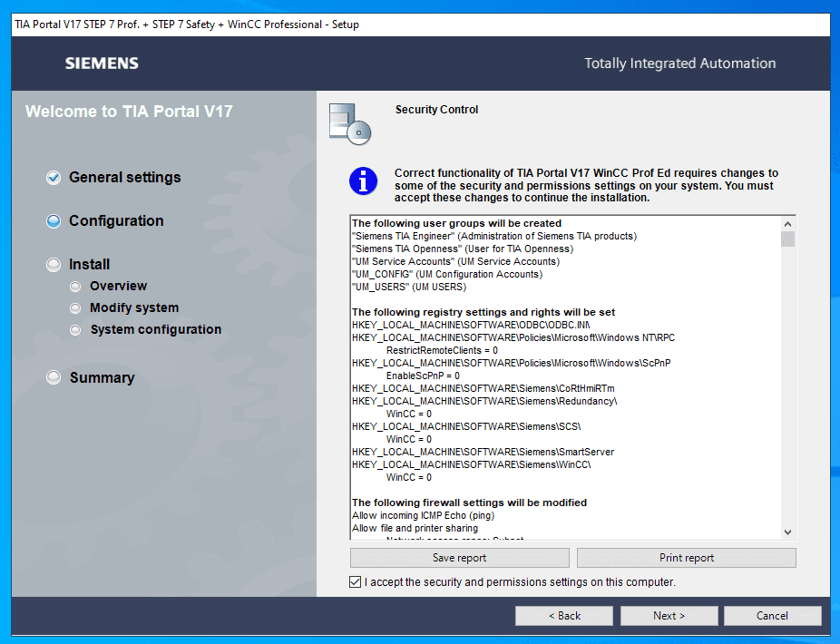Click the ODBC\ODBC.INI registry line
This screenshot has height=644, width=840.
pos(471,326)
